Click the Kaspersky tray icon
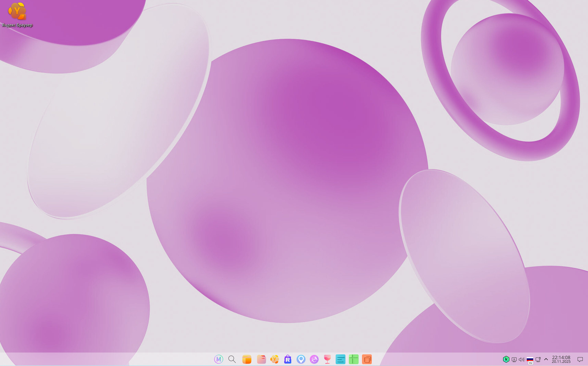Screen dimensions: 588x366 tap(506, 360)
